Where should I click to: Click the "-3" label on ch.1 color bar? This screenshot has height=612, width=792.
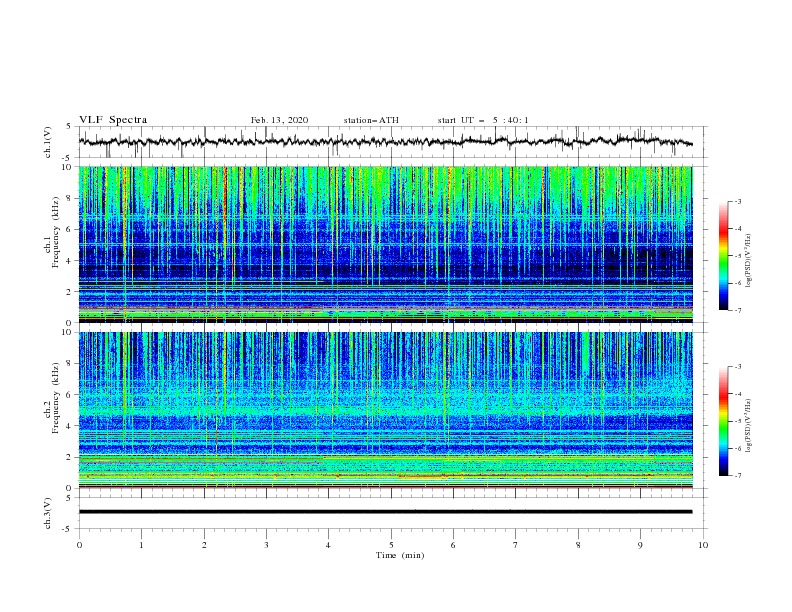click(x=738, y=201)
